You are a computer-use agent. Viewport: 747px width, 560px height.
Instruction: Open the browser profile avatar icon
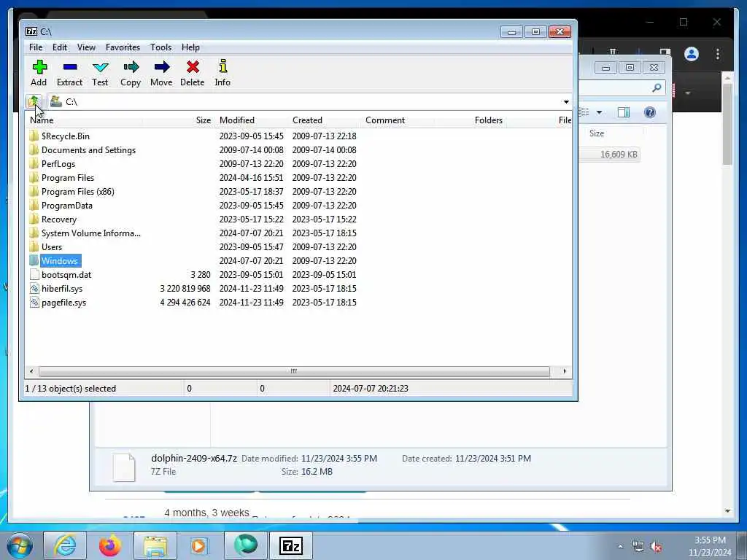coord(692,54)
